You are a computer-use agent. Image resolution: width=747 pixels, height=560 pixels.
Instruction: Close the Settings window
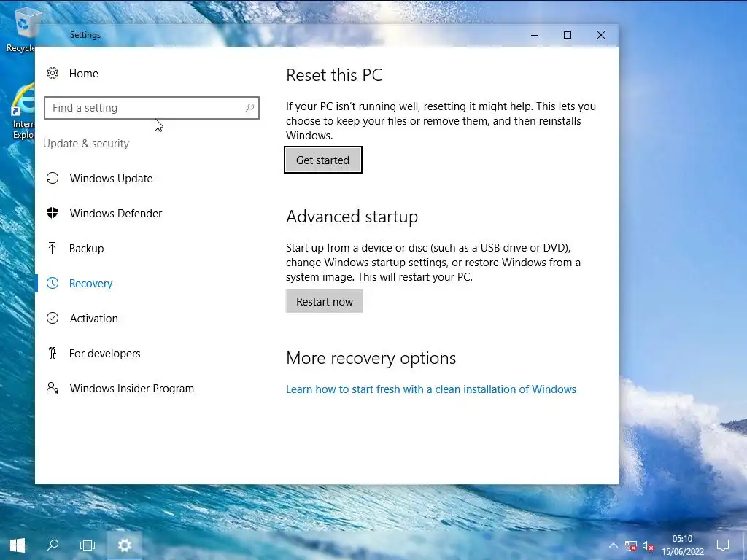coord(601,35)
